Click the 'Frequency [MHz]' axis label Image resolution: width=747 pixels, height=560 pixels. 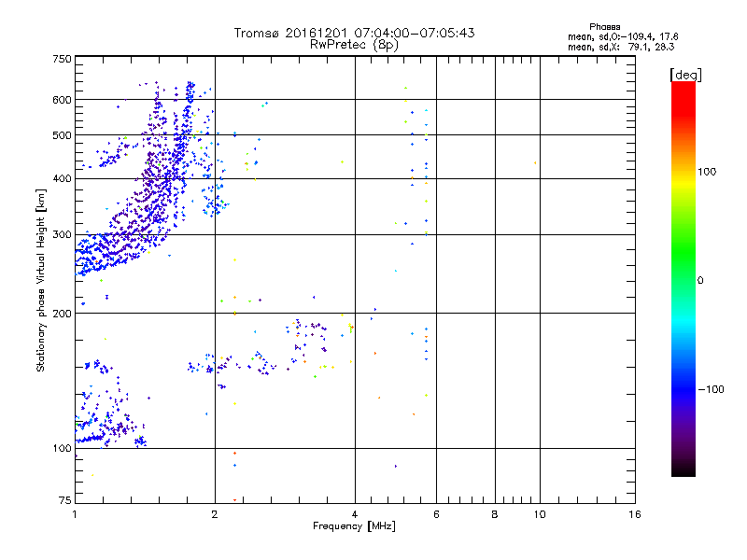pos(354,526)
